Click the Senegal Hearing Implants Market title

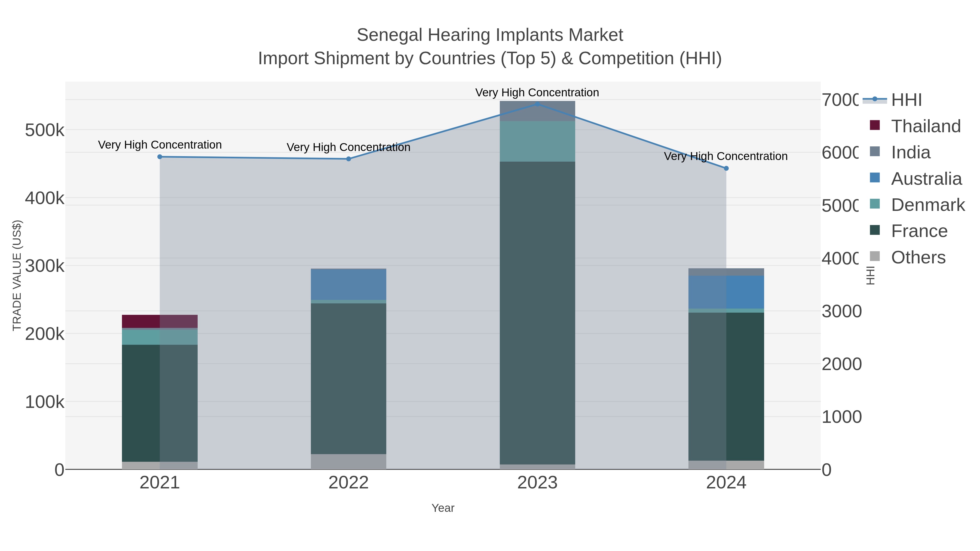pos(490,35)
